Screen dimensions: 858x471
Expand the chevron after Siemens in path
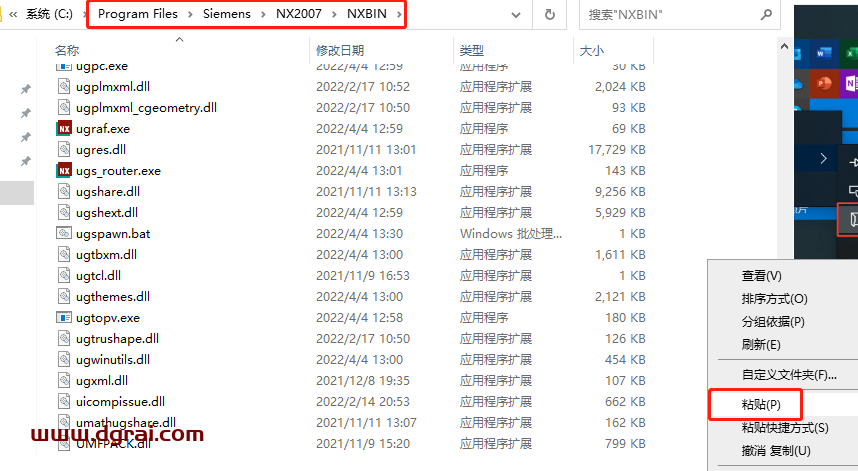pyautogui.click(x=263, y=15)
